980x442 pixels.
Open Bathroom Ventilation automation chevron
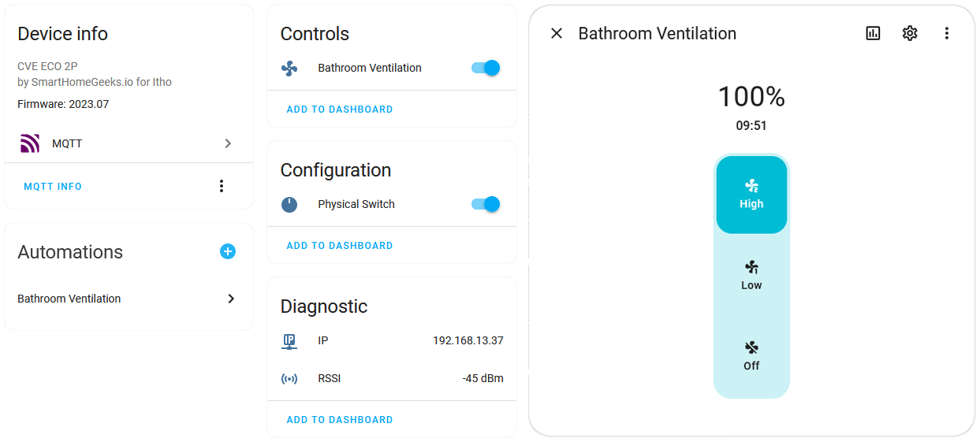click(231, 299)
